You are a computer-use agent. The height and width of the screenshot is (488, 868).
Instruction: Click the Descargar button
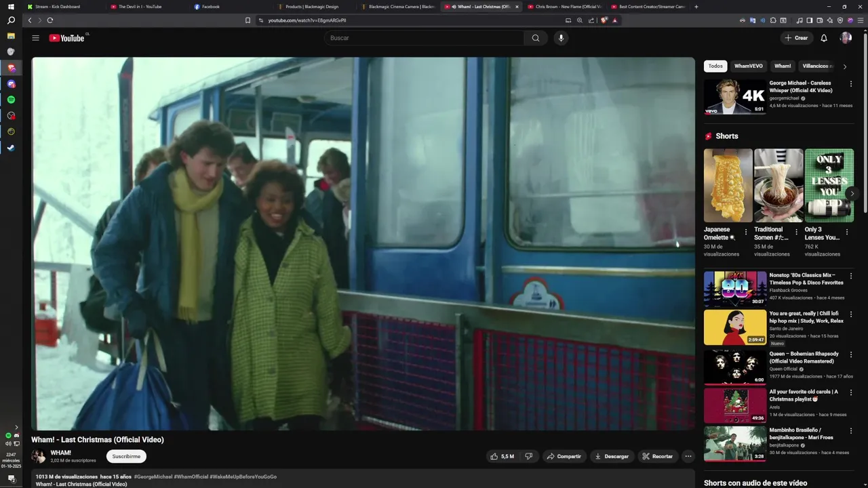(x=612, y=456)
